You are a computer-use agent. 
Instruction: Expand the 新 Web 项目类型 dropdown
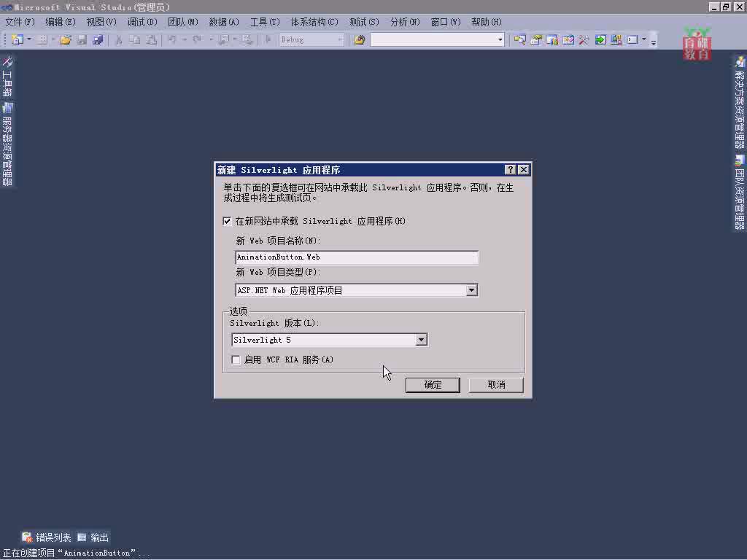[471, 290]
